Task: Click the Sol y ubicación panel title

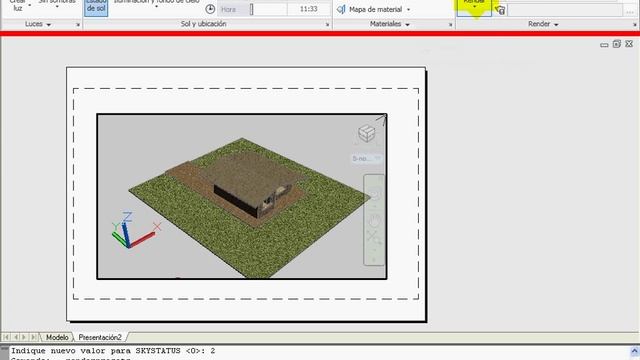Action: click(203, 24)
